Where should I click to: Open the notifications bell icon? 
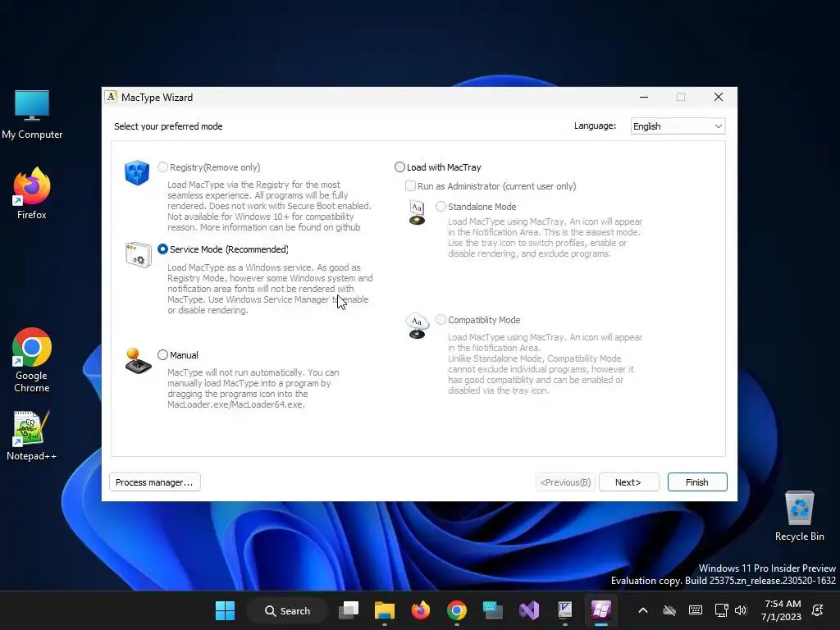pyautogui.click(x=818, y=610)
